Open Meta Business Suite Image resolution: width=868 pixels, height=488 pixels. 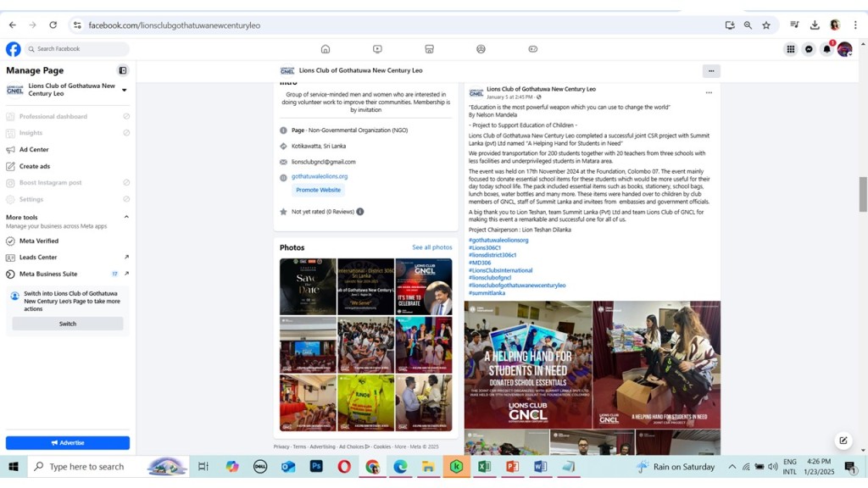pyautogui.click(x=68, y=274)
